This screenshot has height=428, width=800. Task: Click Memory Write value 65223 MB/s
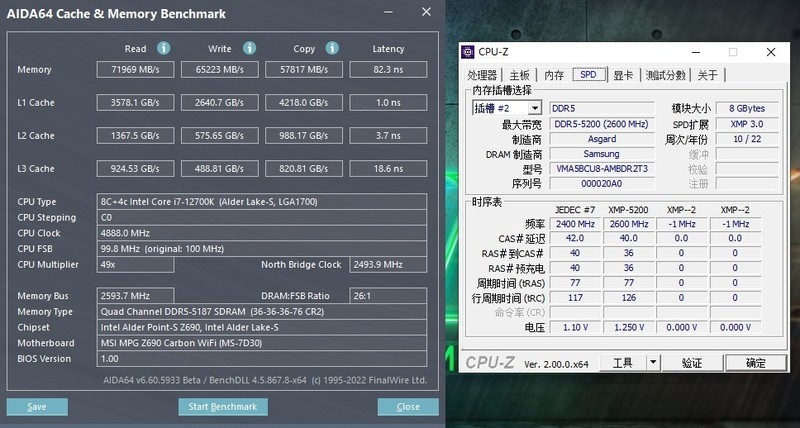tap(220, 69)
